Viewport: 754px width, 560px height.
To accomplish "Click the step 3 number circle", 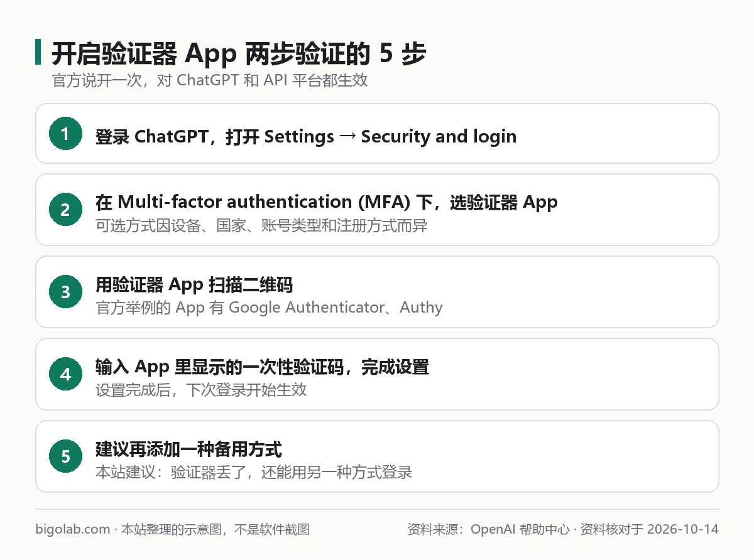I will click(65, 292).
